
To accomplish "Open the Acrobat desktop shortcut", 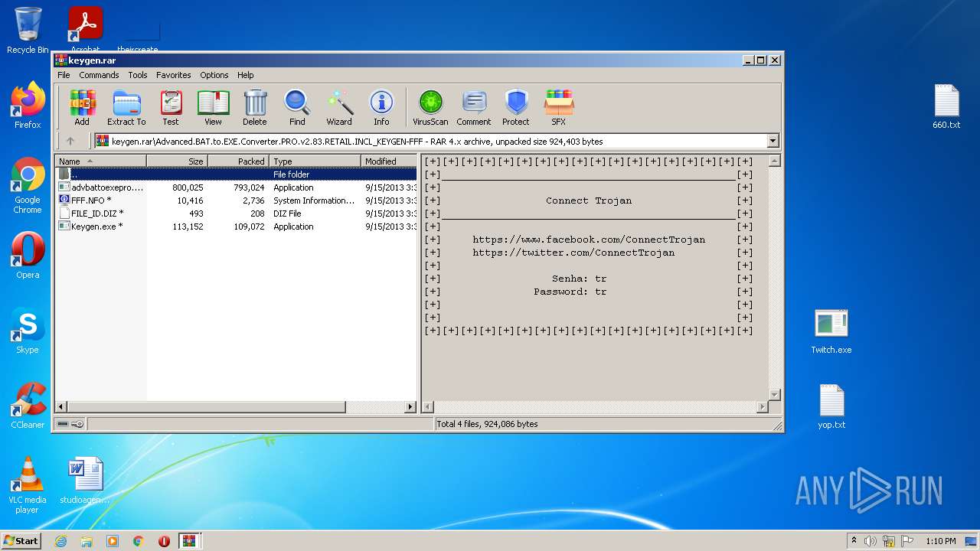I will tap(86, 31).
